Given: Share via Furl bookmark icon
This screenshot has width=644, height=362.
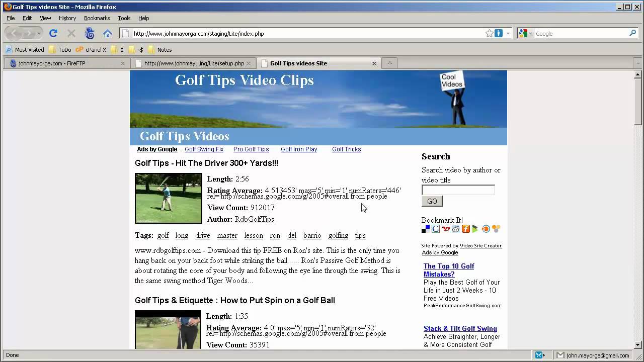Looking at the screenshot, I should [466, 229].
